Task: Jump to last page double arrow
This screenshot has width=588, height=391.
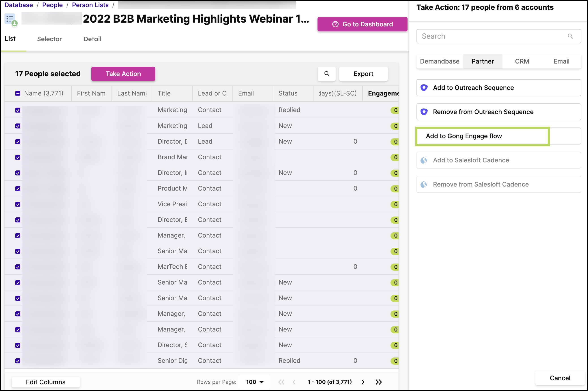Action: pos(378,382)
